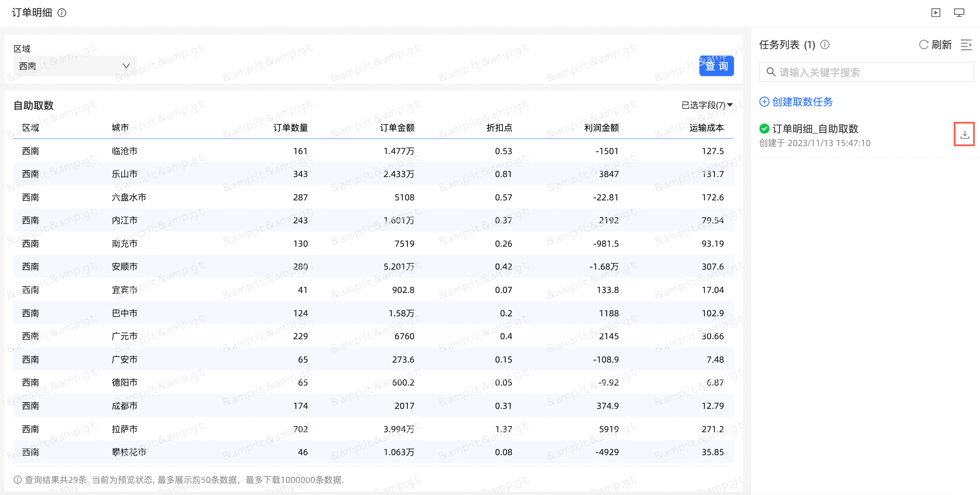Select the 安顺市 city cell
The image size is (980, 495).
tap(125, 267)
